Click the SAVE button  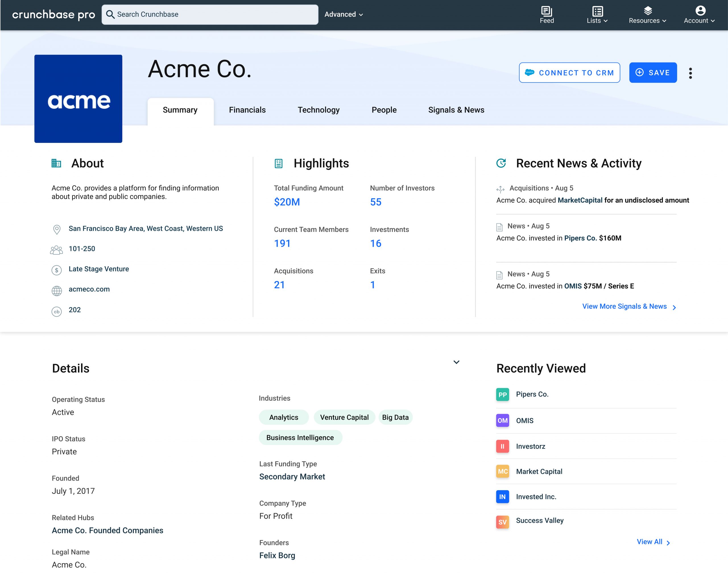point(653,72)
